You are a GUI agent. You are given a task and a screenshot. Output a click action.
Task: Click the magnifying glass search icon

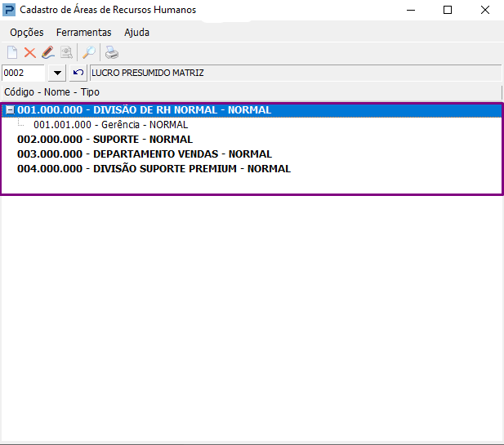click(89, 52)
